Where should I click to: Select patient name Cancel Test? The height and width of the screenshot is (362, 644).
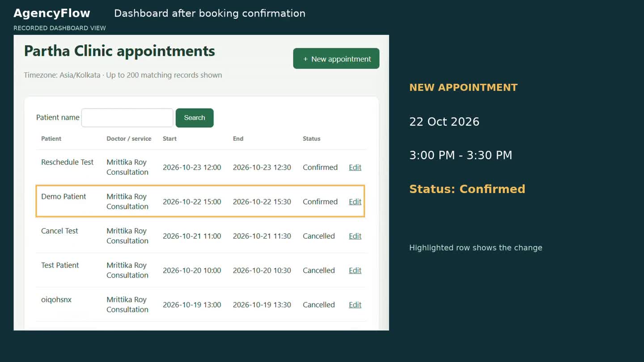tap(59, 231)
